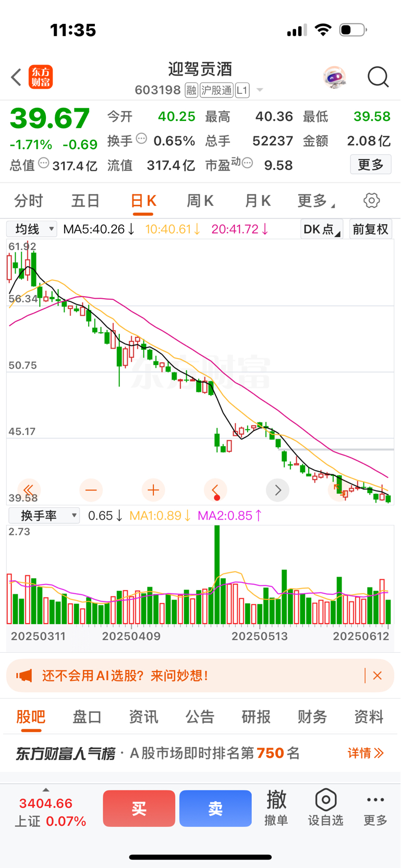401x868 pixels.
Task: Tap the megaphone icon in banner
Action: click(x=25, y=676)
